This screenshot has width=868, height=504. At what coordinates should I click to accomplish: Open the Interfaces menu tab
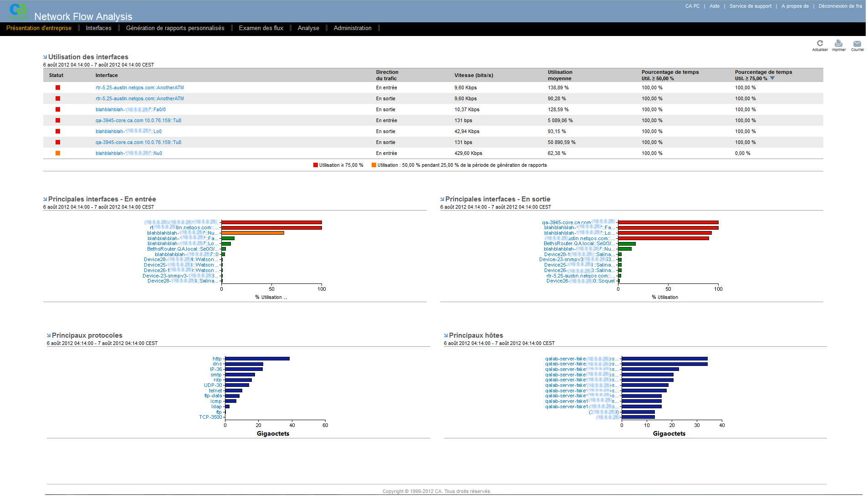pyautogui.click(x=98, y=28)
